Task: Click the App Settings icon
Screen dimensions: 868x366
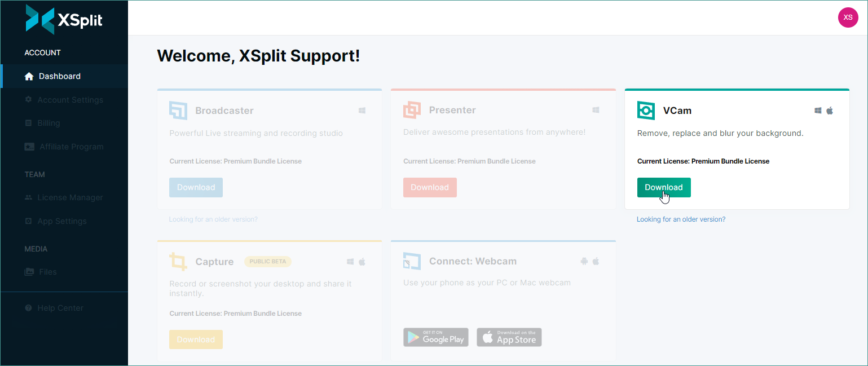Action: [29, 221]
